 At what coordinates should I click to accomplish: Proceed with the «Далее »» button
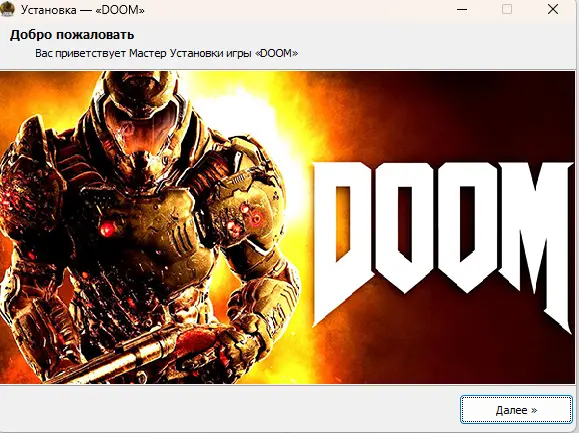coord(516,410)
